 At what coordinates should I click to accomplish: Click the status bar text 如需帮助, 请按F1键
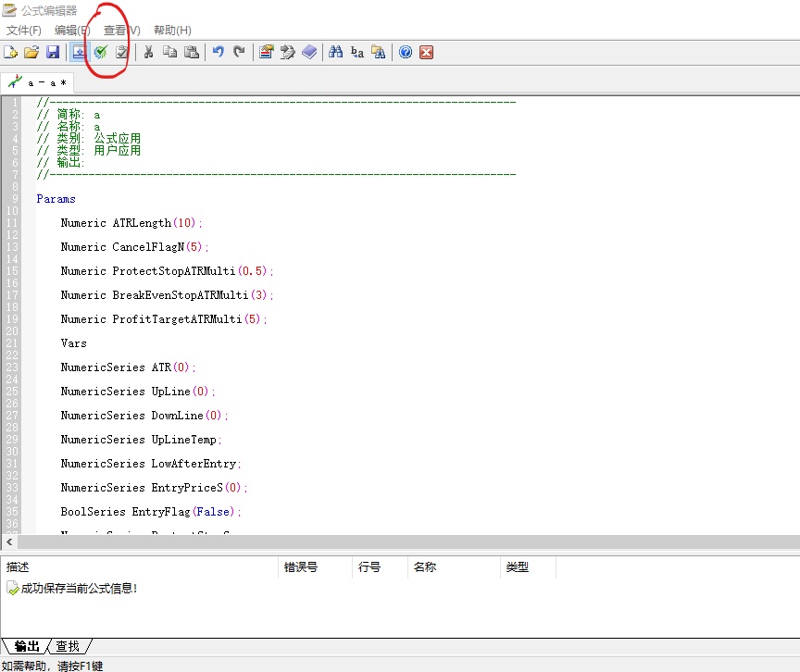click(52, 666)
